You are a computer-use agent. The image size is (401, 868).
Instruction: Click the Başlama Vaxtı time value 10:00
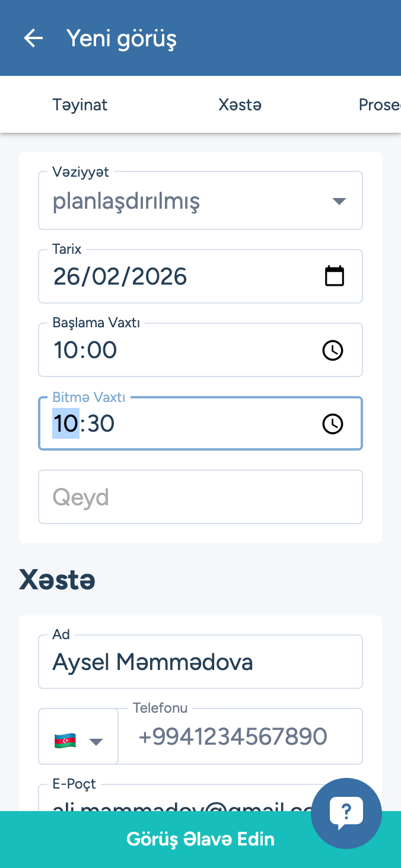(x=85, y=350)
